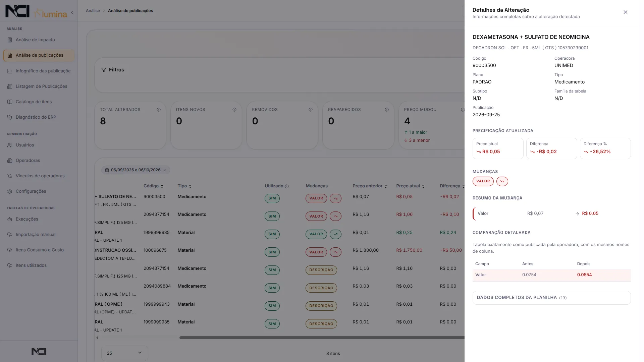644x362 pixels.
Task: Sort table by Preço atual column
Action: click(x=410, y=186)
